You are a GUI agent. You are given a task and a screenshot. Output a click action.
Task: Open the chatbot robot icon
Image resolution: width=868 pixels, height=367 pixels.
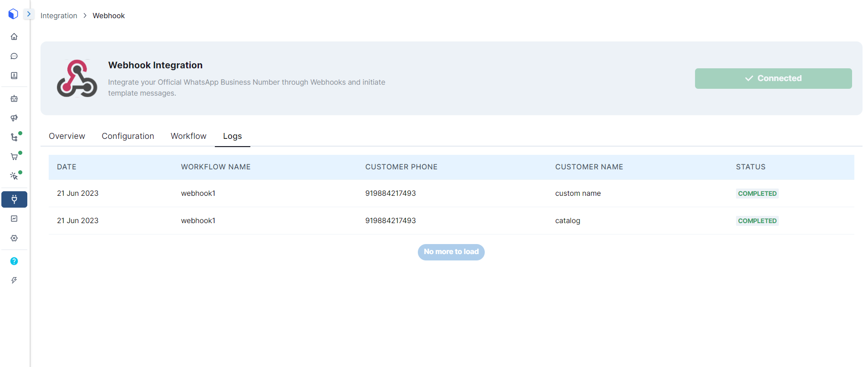coord(14,98)
